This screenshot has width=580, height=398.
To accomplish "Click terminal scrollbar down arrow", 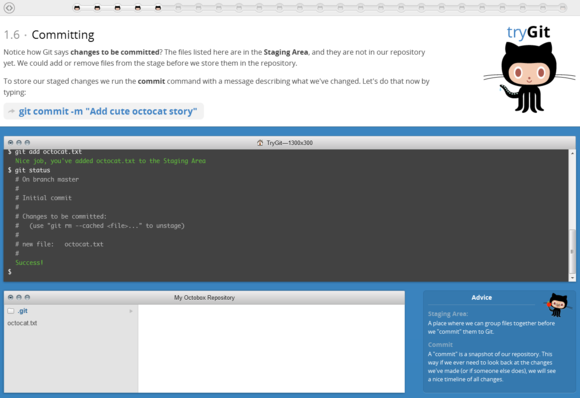I will click(572, 277).
